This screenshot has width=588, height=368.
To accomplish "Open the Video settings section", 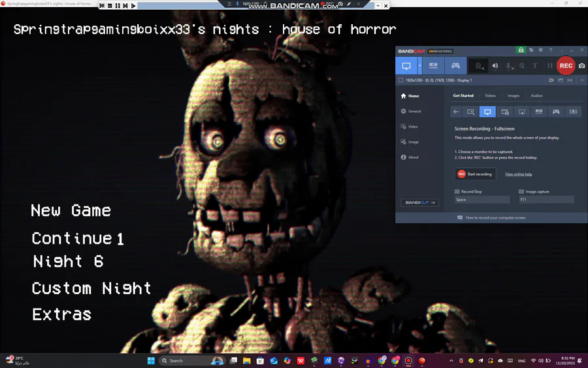I will tap(409, 127).
